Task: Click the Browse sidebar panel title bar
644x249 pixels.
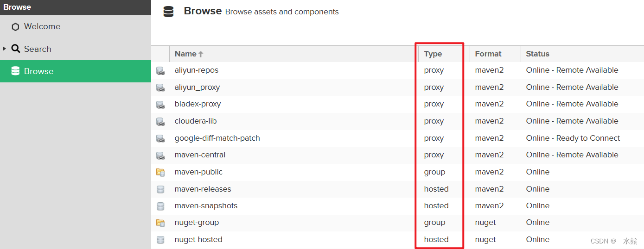Action: (76, 7)
